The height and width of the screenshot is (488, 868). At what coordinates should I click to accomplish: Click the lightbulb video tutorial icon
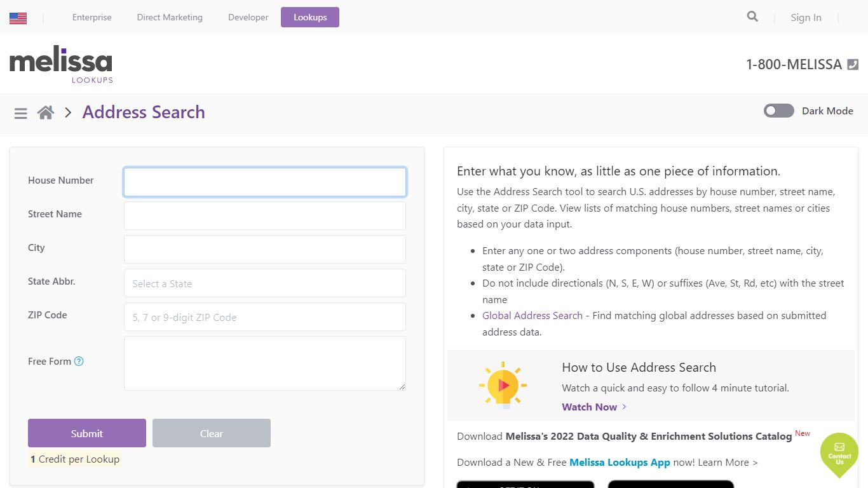[503, 385]
